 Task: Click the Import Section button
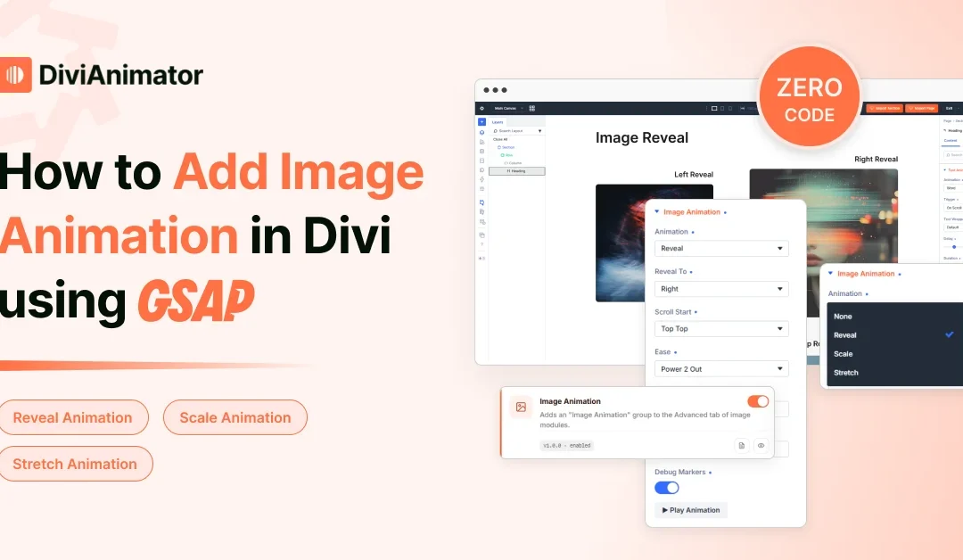[885, 108]
